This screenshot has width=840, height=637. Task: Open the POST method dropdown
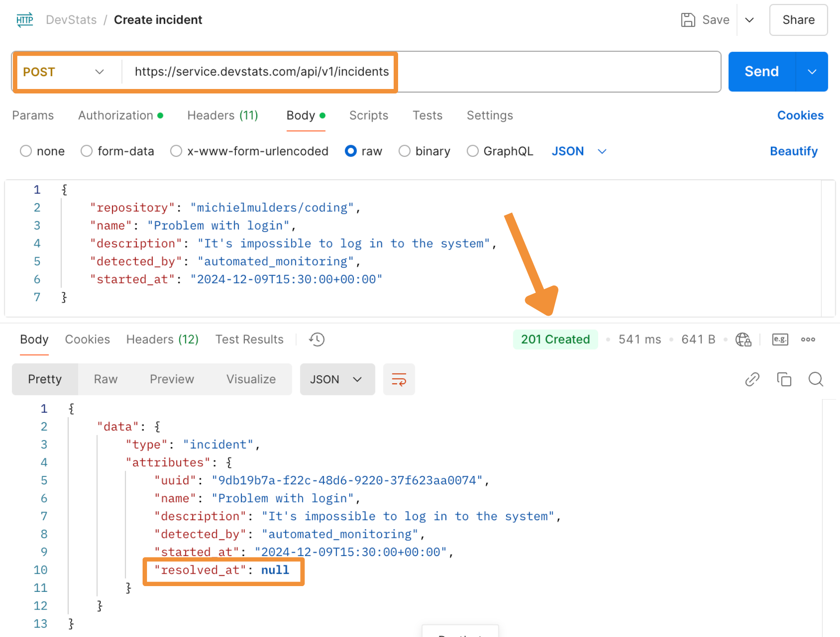point(65,72)
